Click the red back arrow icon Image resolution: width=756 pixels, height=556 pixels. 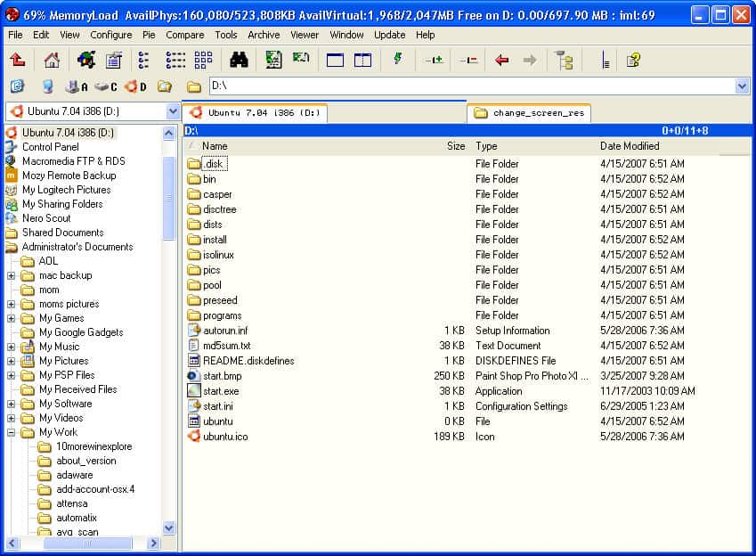click(502, 61)
